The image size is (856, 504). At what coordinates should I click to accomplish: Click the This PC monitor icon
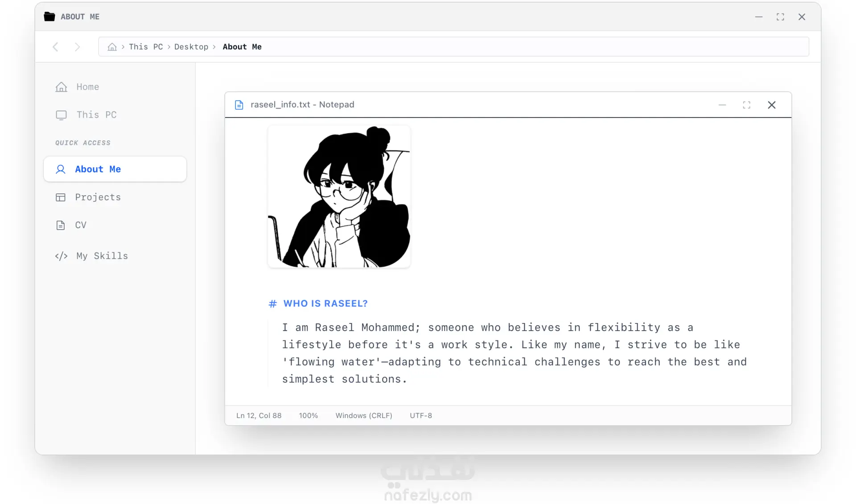point(61,115)
